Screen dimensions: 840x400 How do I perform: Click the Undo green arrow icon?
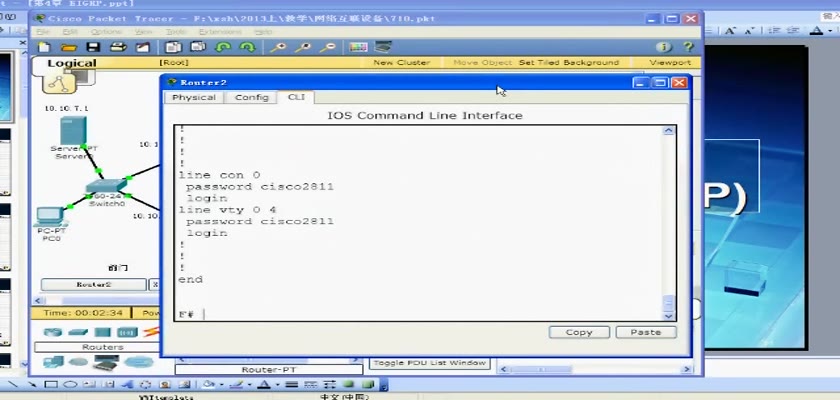(223, 47)
